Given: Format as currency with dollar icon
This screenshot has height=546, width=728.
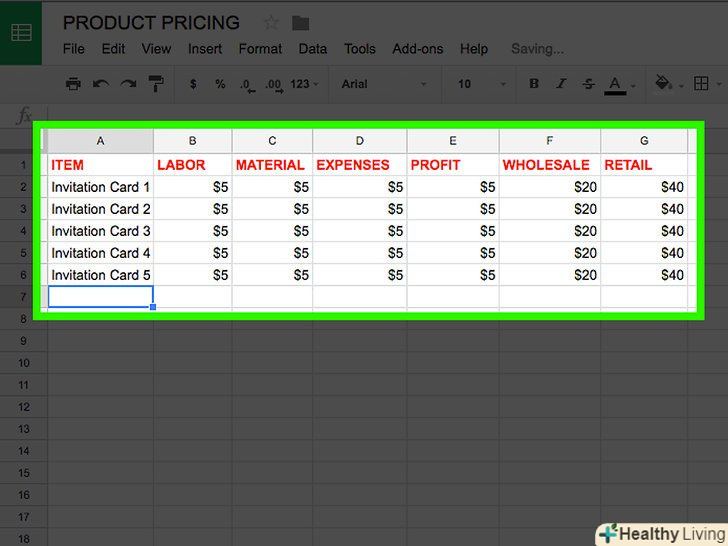Looking at the screenshot, I should (193, 84).
